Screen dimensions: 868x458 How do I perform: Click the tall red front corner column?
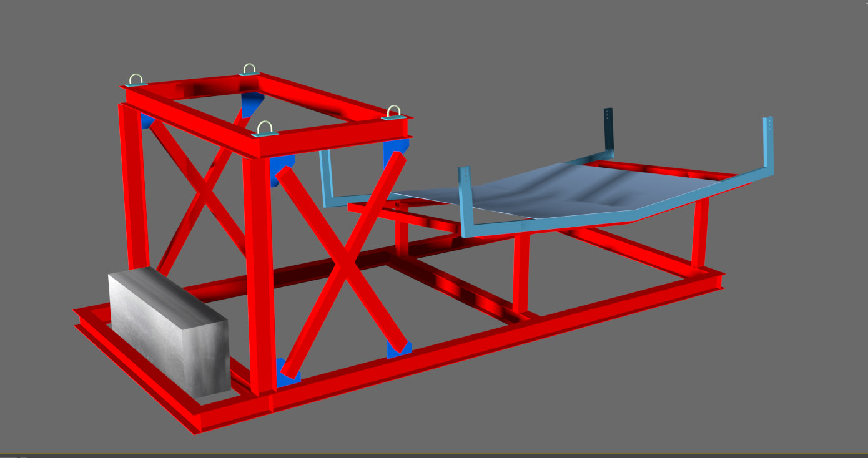[259, 275]
